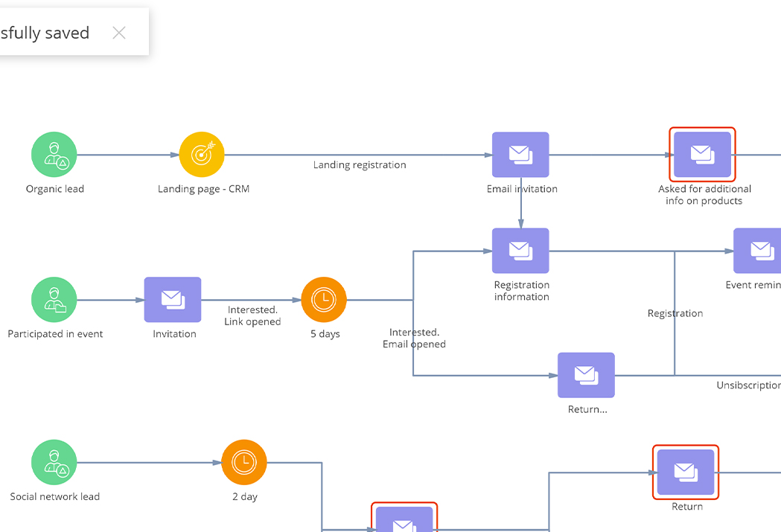
Task: Select the Organic lead audience node
Action: click(x=54, y=155)
